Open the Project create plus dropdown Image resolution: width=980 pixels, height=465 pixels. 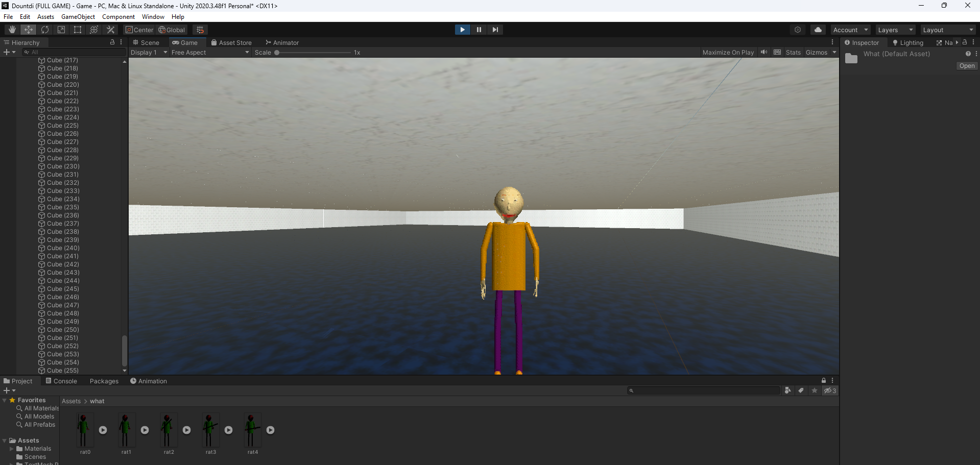click(x=9, y=390)
